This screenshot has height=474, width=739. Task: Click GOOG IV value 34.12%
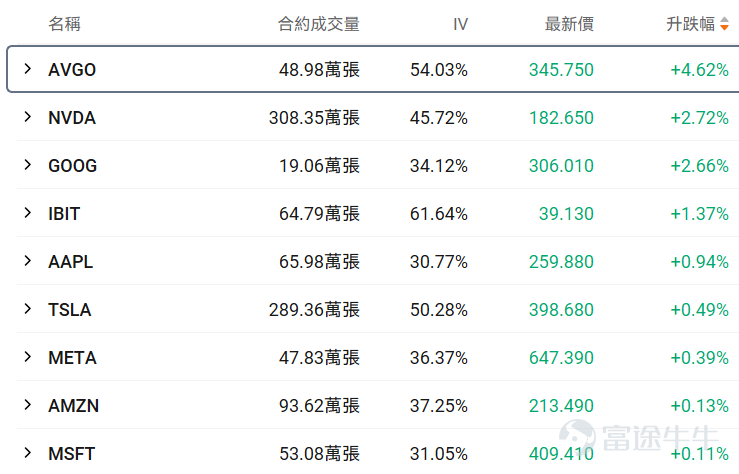tap(439, 166)
